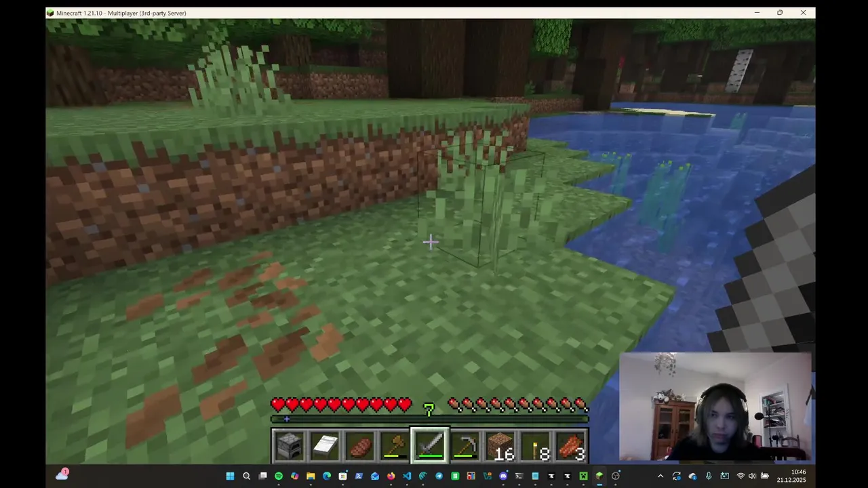Open the Terminal taskbar icon
The height and width of the screenshot is (488, 868).
click(519, 476)
